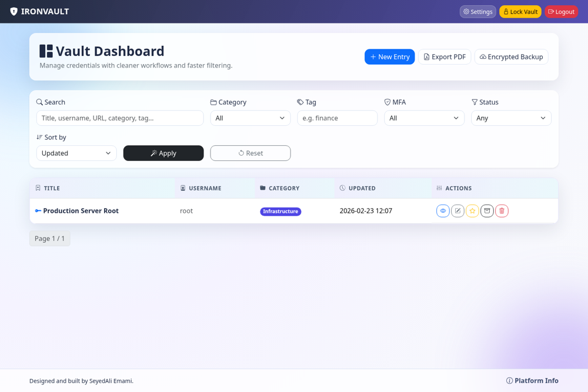588x392 pixels.
Task: Reset all filters
Action: [250, 153]
